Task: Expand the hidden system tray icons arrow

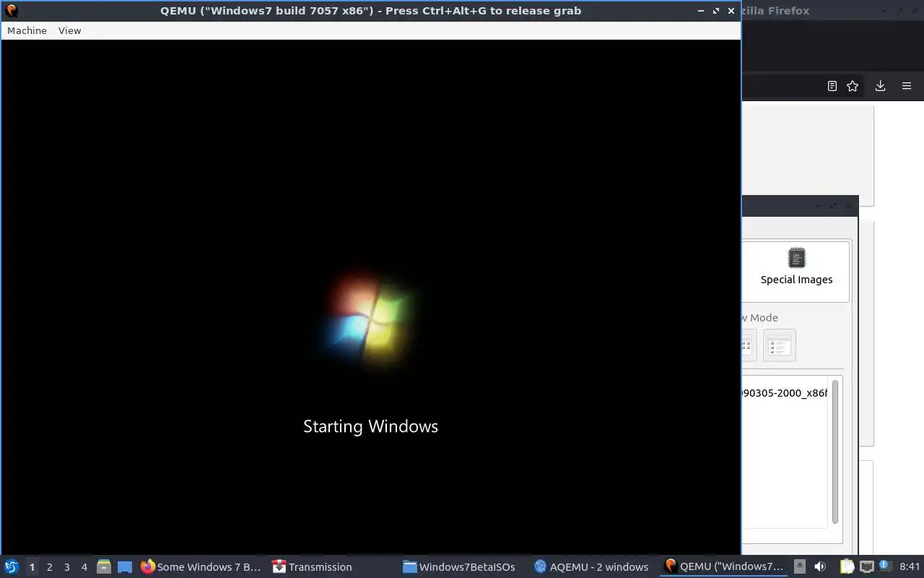Action: coord(799,566)
